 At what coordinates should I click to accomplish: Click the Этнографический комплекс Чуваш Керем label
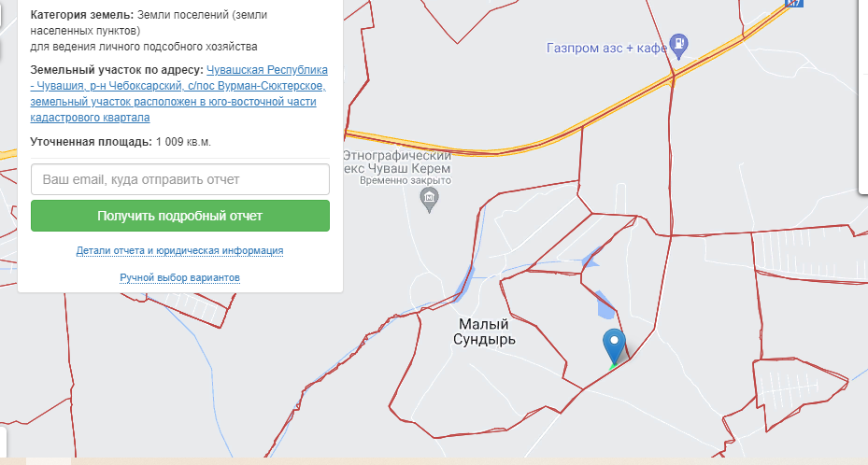point(397,162)
